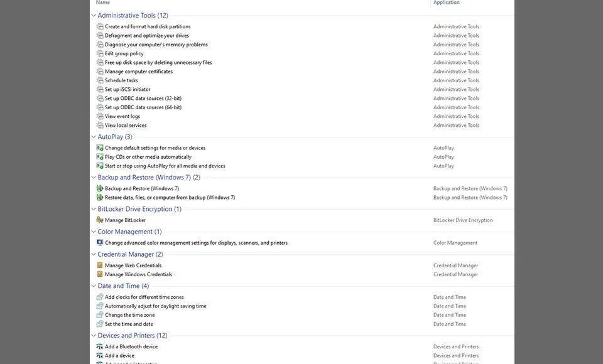Open Manage BitLocker entry
This screenshot has width=603, height=364.
coord(126,220)
